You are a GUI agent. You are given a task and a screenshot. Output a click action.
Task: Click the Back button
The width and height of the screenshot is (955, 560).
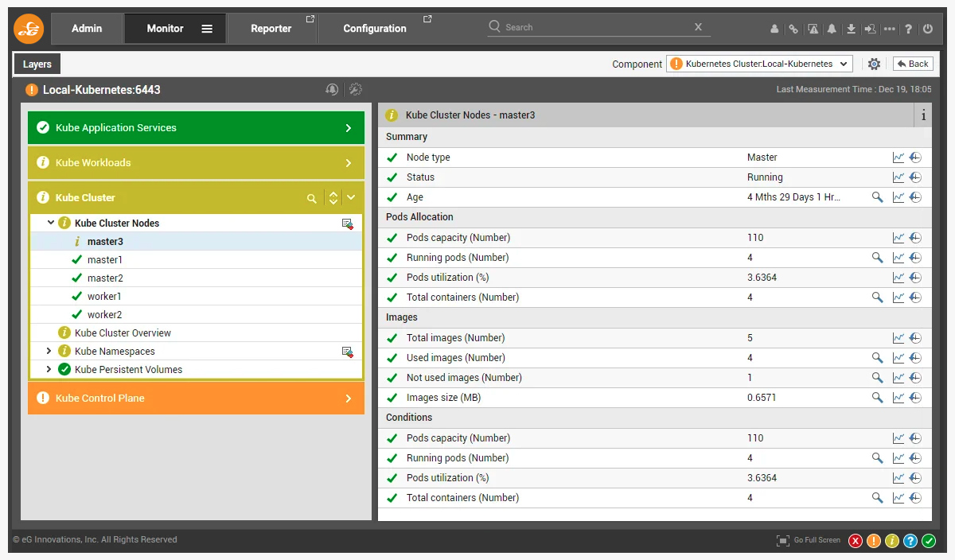click(x=913, y=64)
